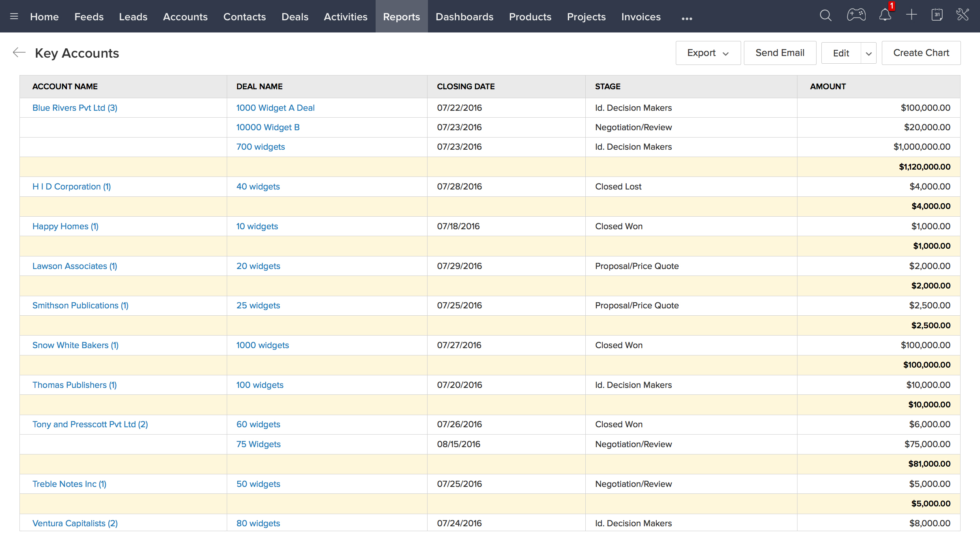Viewport: 980px width, 549px height.
Task: Open the gamescope controller icon
Action: [856, 15]
